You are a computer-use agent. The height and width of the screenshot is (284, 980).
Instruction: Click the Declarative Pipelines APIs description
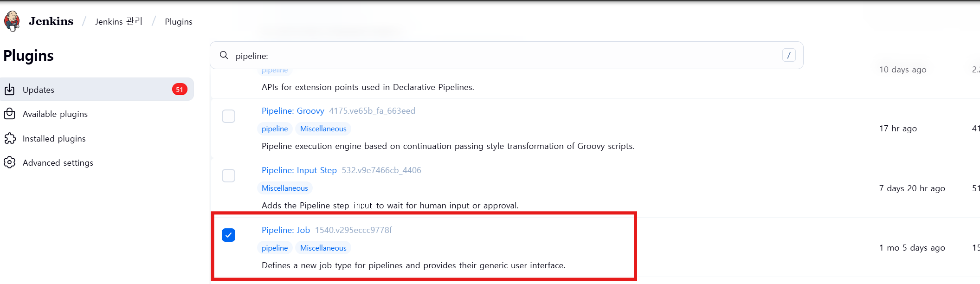tap(368, 87)
